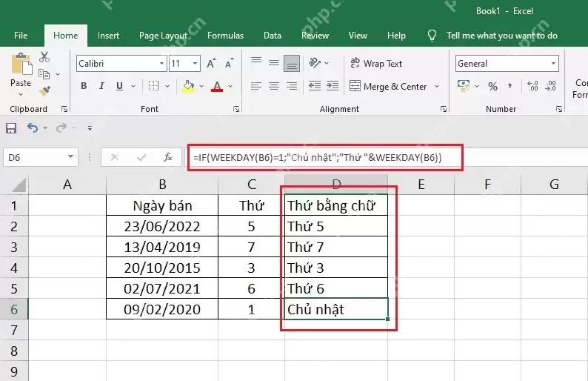Set Top Align for cells

click(256, 62)
